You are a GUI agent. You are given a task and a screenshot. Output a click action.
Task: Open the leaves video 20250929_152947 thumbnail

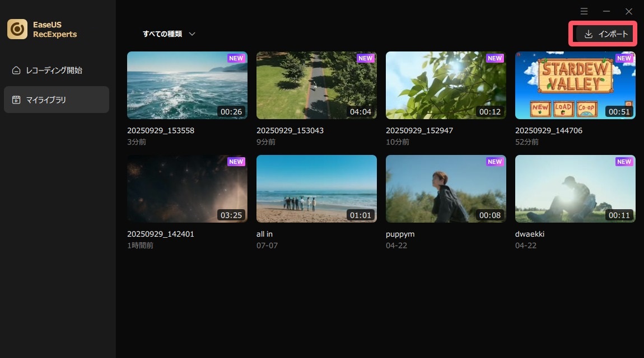[446, 85]
